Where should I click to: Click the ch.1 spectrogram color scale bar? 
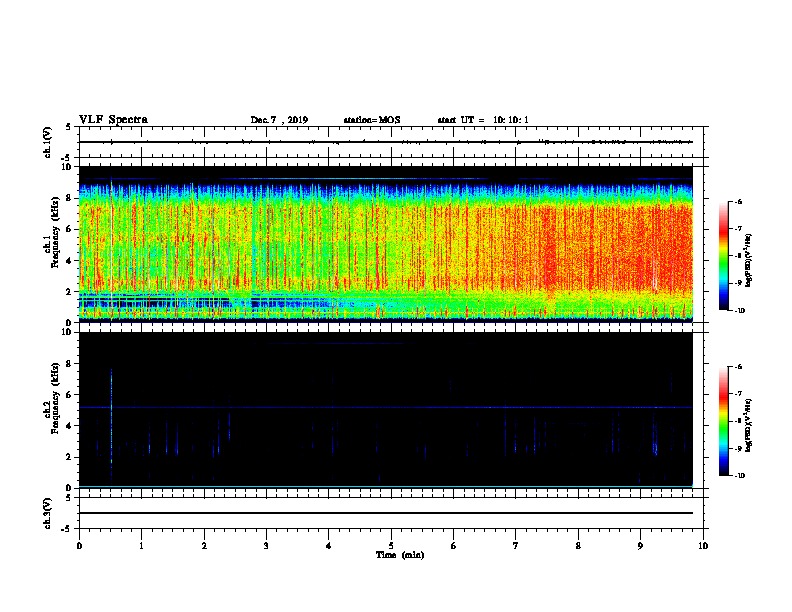723,256
